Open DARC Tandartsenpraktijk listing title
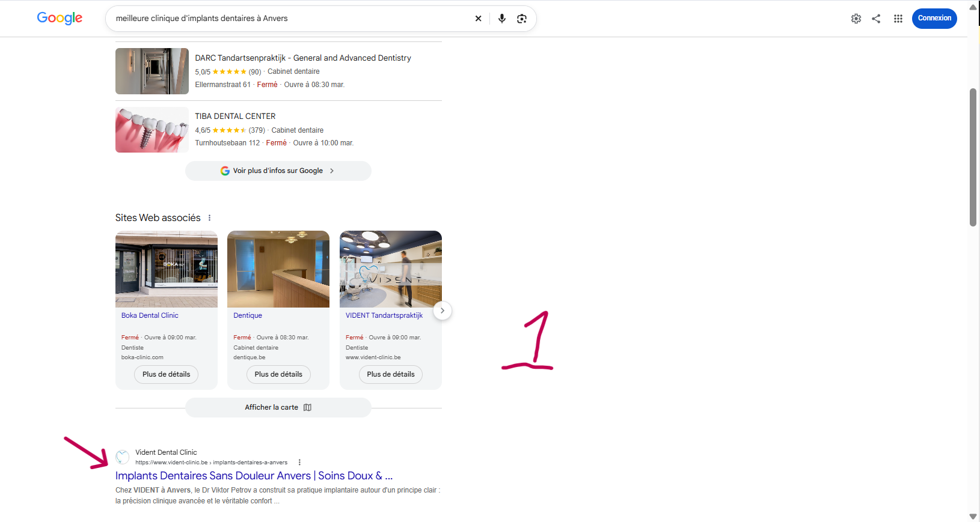The height and width of the screenshot is (522, 980). pos(303,58)
